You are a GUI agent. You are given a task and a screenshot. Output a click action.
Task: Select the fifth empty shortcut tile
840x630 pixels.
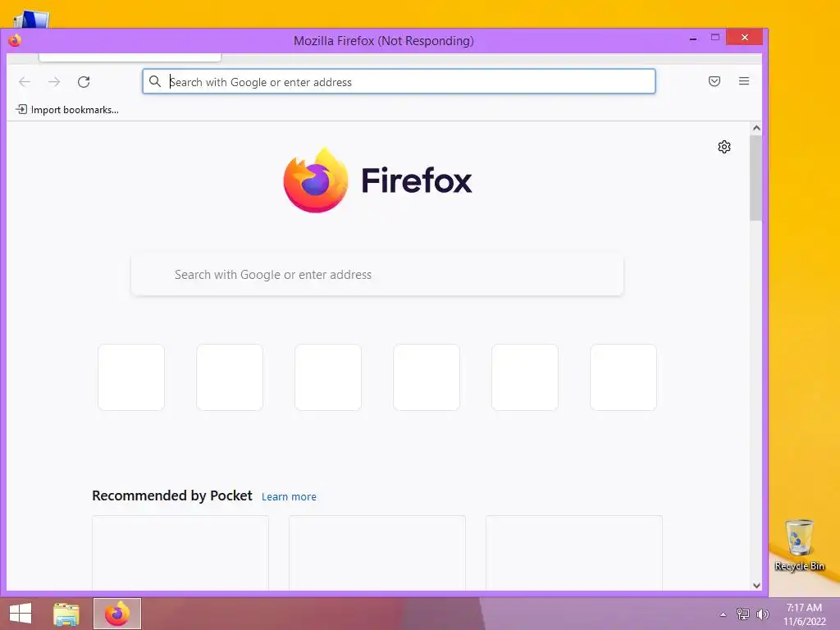coord(524,377)
